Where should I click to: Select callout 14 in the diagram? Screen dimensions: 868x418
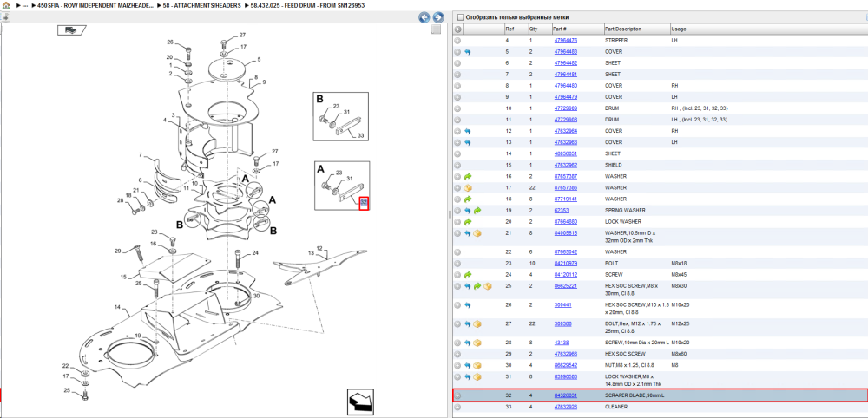[x=117, y=306]
